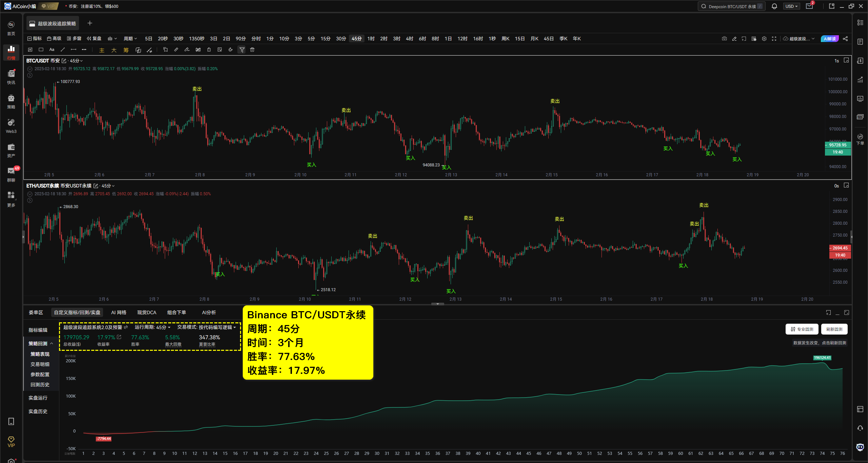Click the 下单 place order icon
The width and height of the screenshot is (868, 463).
pyautogui.click(x=860, y=139)
